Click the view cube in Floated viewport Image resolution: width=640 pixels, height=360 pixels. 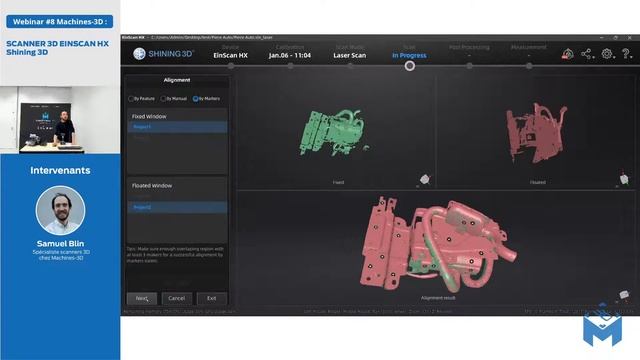pyautogui.click(x=624, y=178)
